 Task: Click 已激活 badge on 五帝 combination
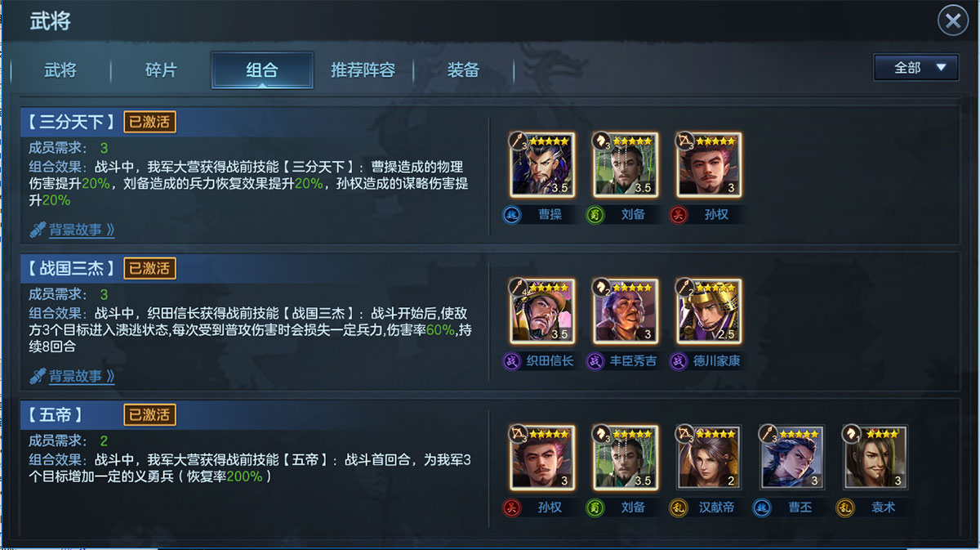(150, 414)
